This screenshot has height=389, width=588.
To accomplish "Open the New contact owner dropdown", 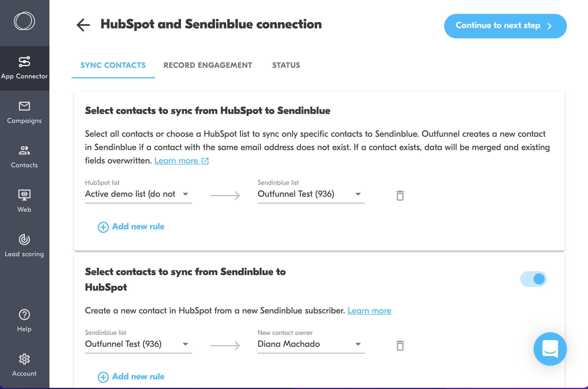I will 311,344.
